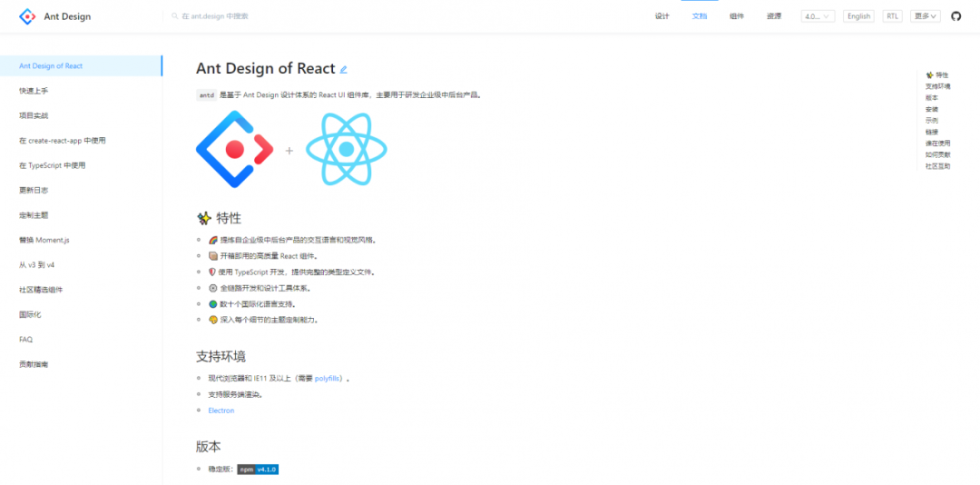980x485 pixels.
Task: Click the 版本 section heading
Action: pyautogui.click(x=208, y=447)
